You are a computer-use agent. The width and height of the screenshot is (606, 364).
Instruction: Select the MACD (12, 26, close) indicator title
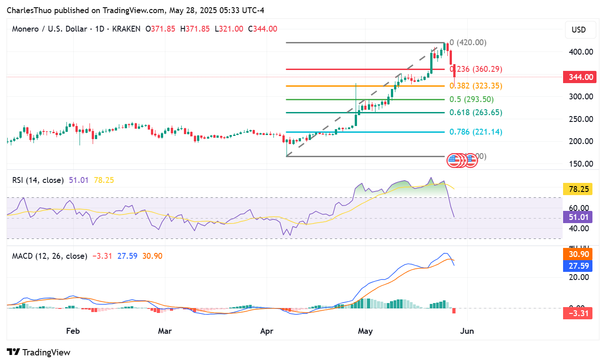click(x=50, y=256)
